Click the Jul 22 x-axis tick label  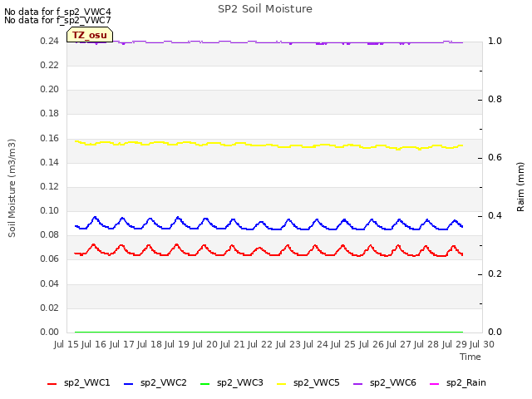point(260,344)
